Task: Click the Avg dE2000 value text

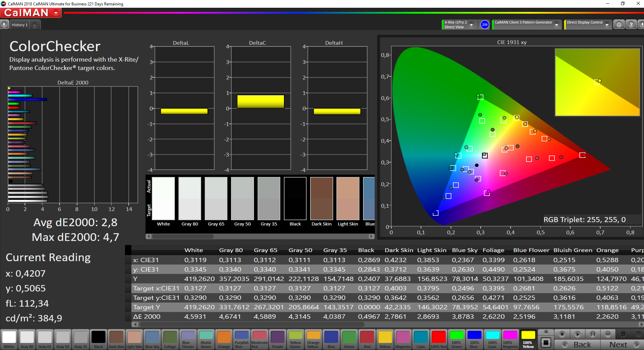Action: (75, 222)
